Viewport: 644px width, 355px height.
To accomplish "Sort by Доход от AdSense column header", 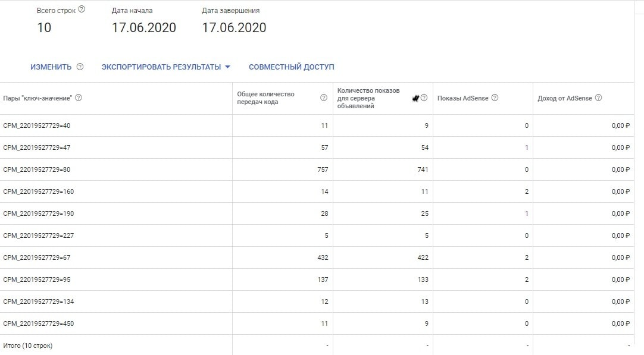I will pos(564,98).
